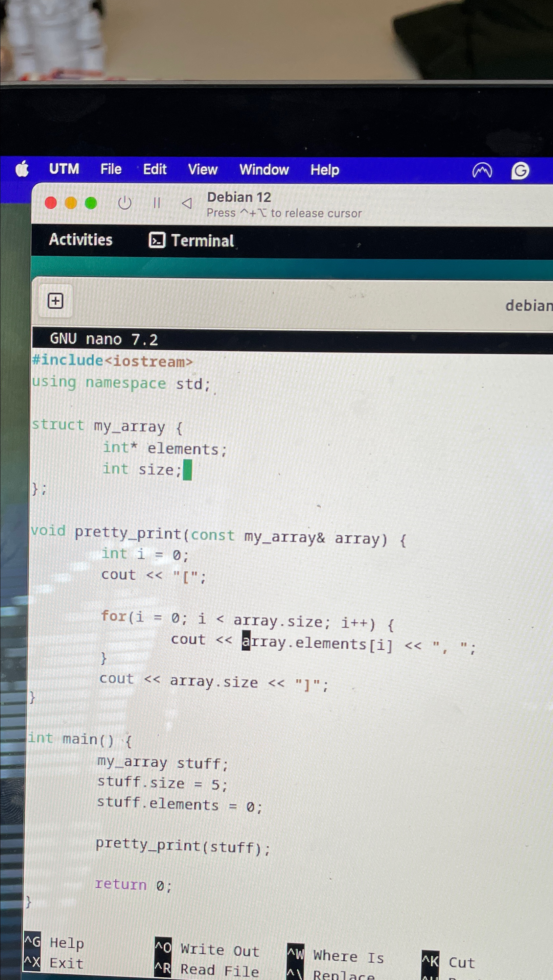Open the Window menu
Screen dimensions: 553x980
[x=264, y=169]
